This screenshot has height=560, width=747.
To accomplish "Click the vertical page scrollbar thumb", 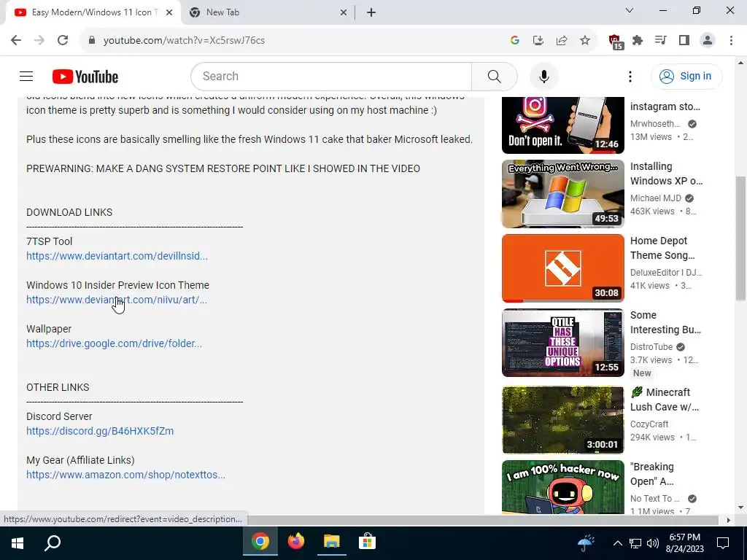I will coord(740,238).
